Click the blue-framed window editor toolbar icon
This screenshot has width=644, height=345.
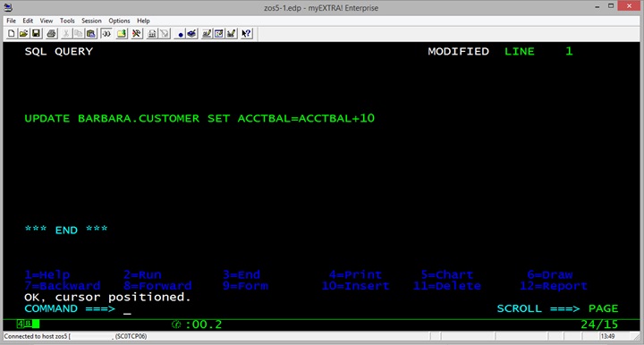pyautogui.click(x=219, y=34)
